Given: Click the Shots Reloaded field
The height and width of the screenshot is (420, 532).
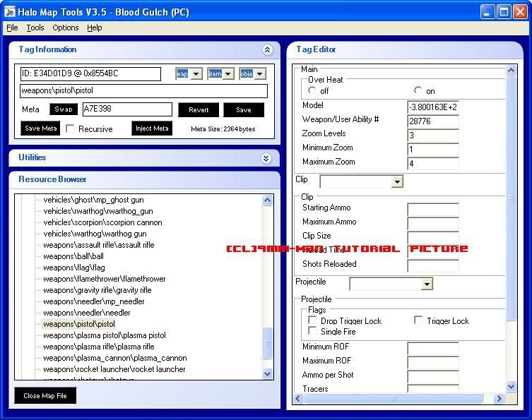Looking at the screenshot, I should (433, 265).
